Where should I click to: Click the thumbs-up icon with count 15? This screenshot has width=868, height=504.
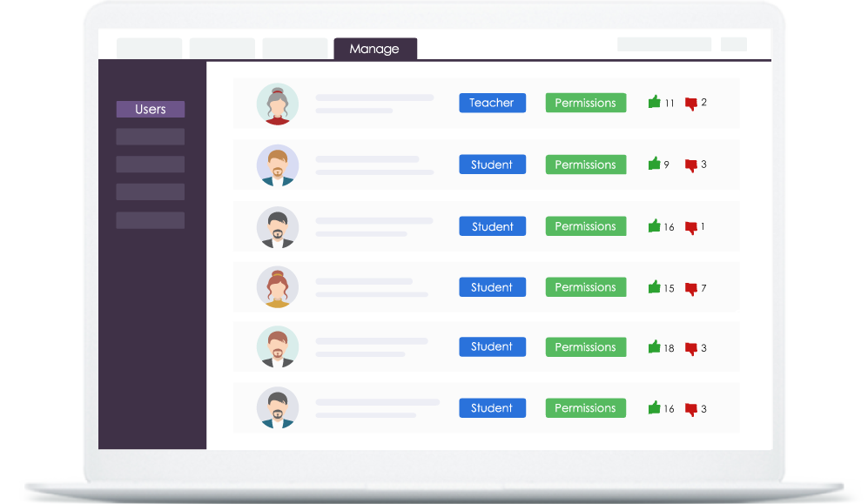point(655,287)
